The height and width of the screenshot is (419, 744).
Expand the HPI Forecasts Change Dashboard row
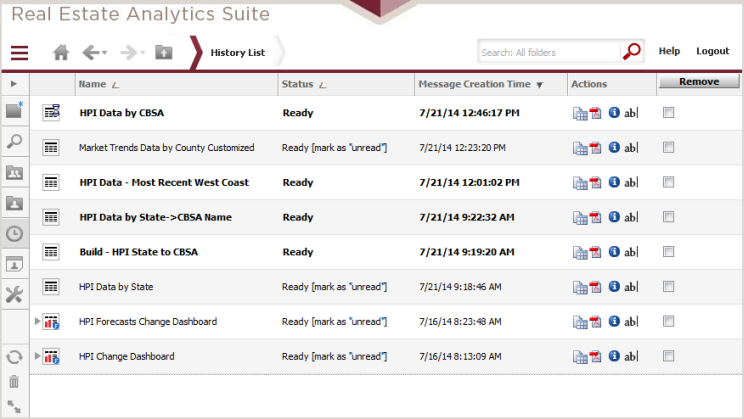(37, 321)
